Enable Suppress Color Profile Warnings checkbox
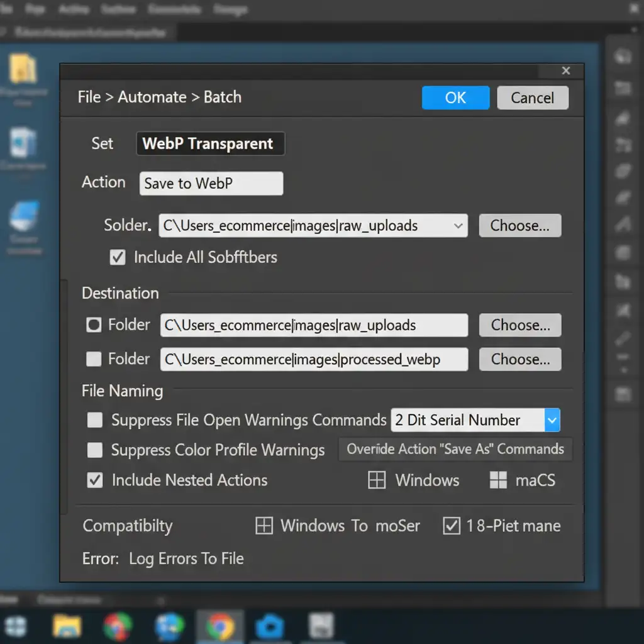The width and height of the screenshot is (644, 644). coord(95,450)
